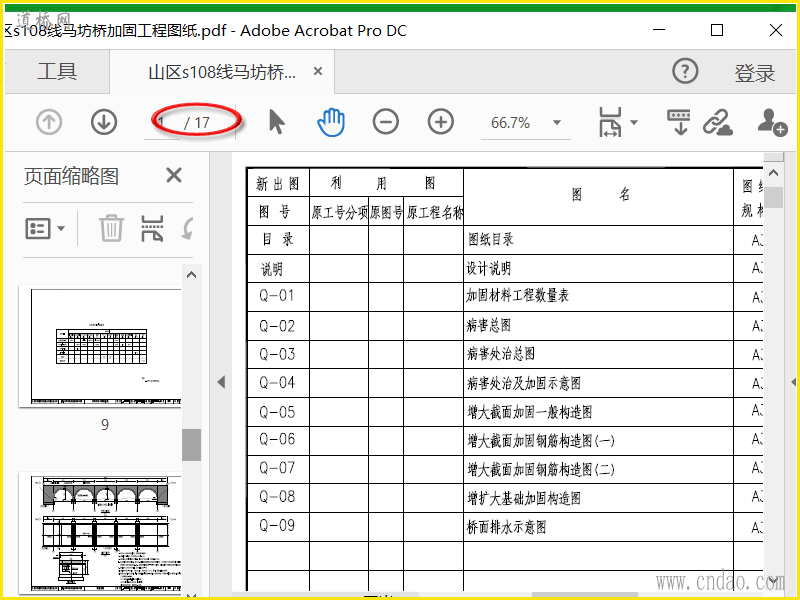
Task: Click the 登录 sign-in button
Action: coord(755,73)
